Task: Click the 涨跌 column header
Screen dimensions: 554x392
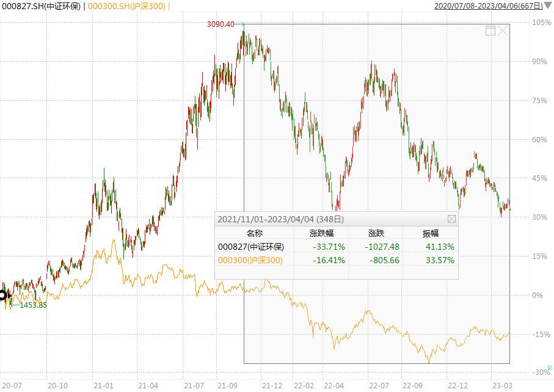Action: [x=376, y=233]
